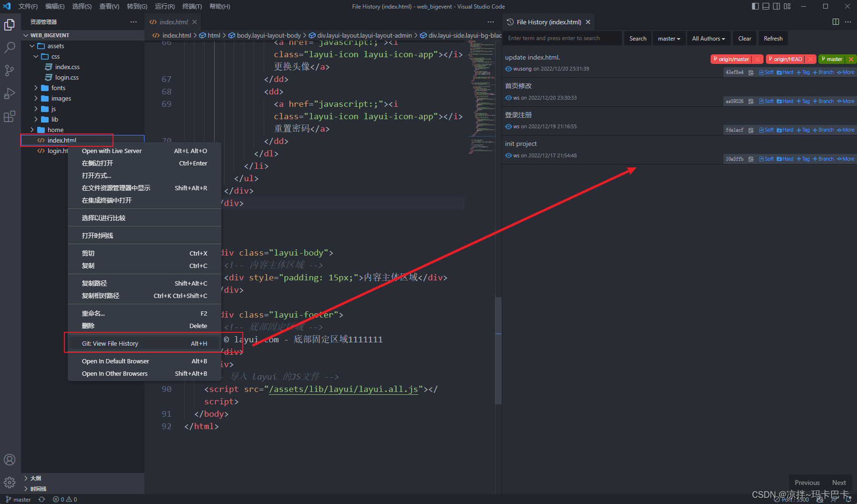Viewport: 857px width, 504px height.
Task: Expand the 大纲 outline section
Action: pos(26,478)
